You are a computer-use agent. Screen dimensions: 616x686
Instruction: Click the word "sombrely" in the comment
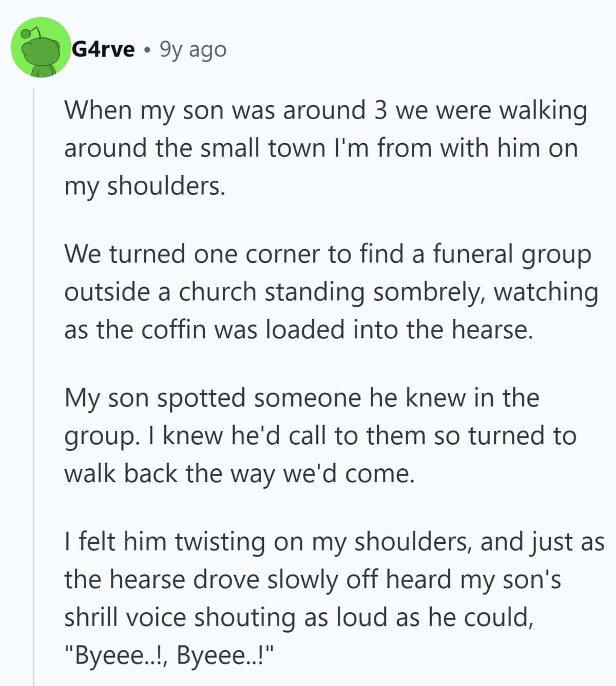tap(428, 292)
